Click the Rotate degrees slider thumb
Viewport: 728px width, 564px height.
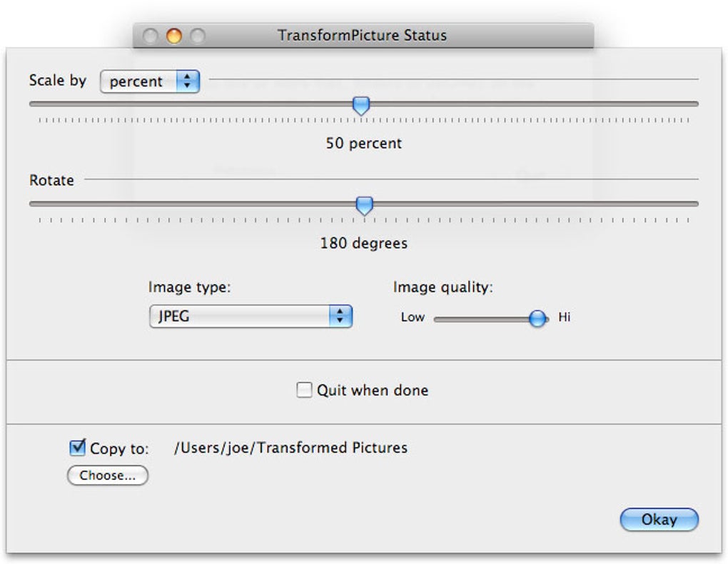pos(365,206)
